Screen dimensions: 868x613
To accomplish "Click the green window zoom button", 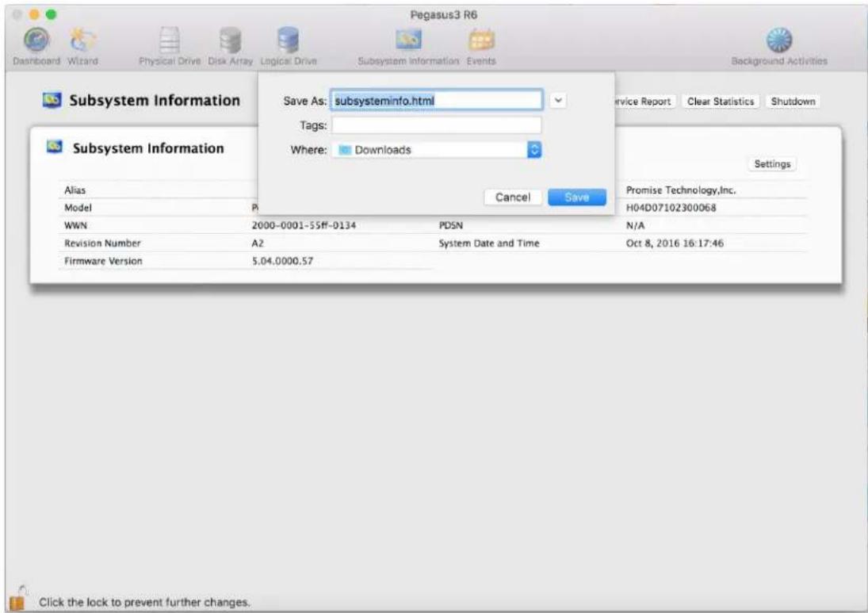I will tap(51, 14).
